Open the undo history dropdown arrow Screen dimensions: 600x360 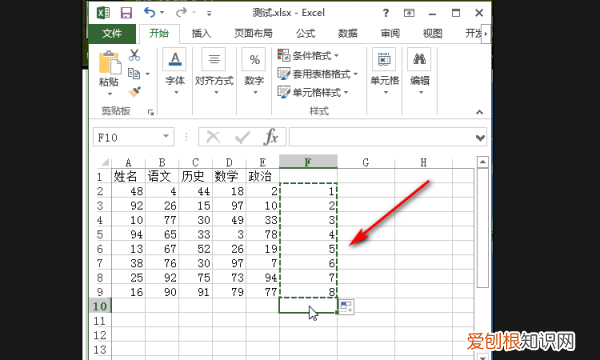162,13
